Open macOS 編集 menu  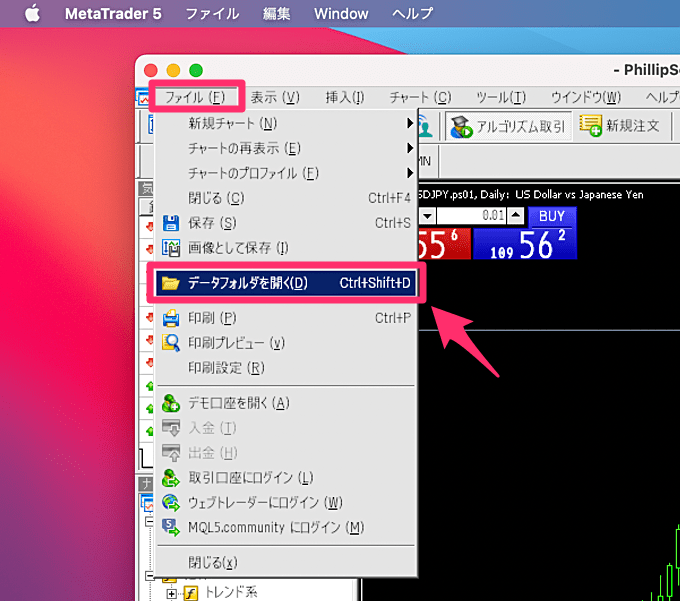tap(276, 13)
